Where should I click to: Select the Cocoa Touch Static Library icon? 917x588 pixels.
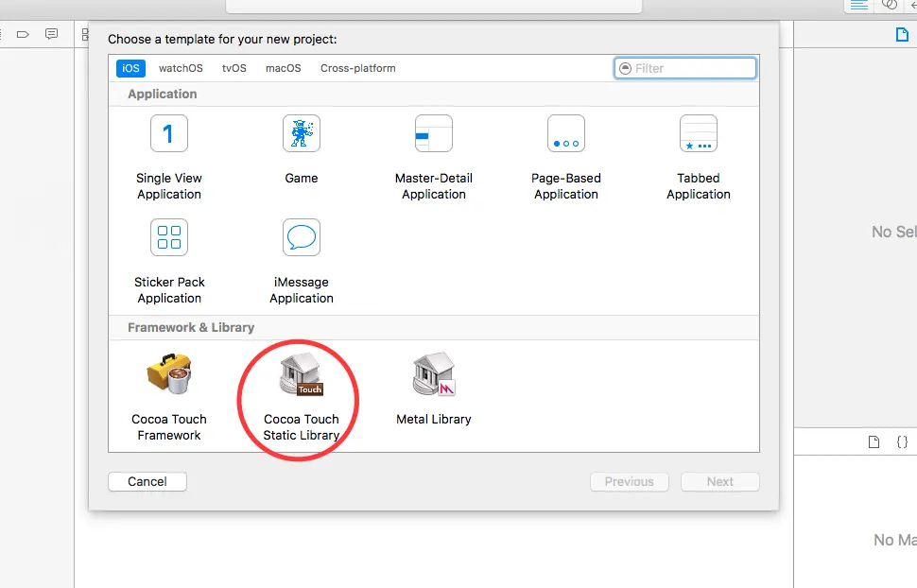click(x=302, y=373)
